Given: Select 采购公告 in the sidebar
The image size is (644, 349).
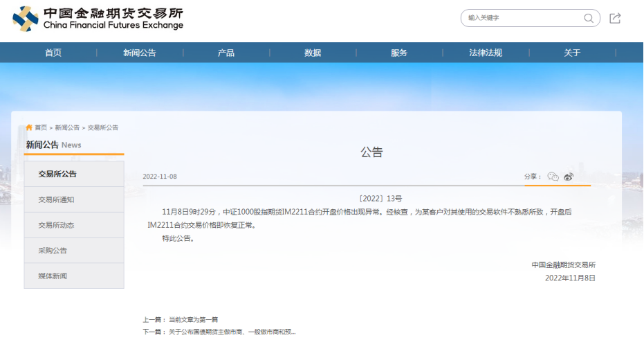Looking at the screenshot, I should click(x=74, y=251).
